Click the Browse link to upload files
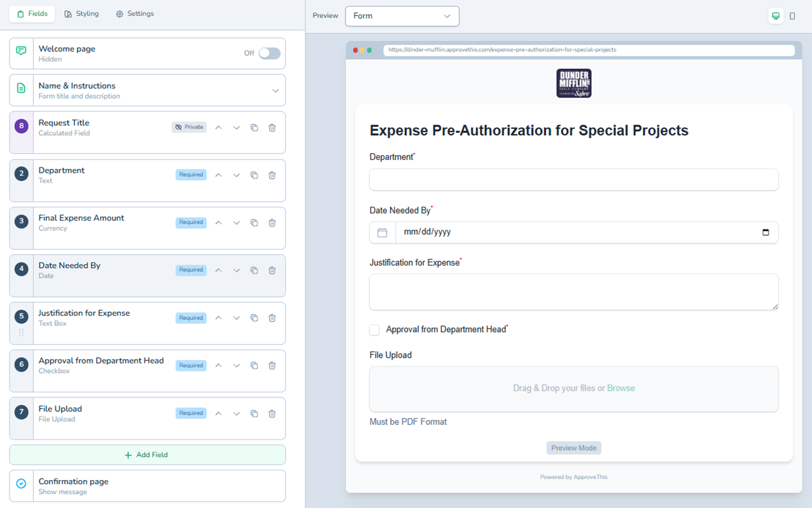The image size is (812, 508). click(x=621, y=388)
